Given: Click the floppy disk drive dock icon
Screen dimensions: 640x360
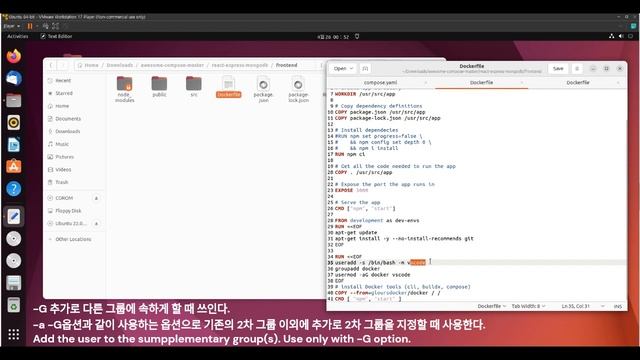Looking at the screenshot, I should point(14,283).
